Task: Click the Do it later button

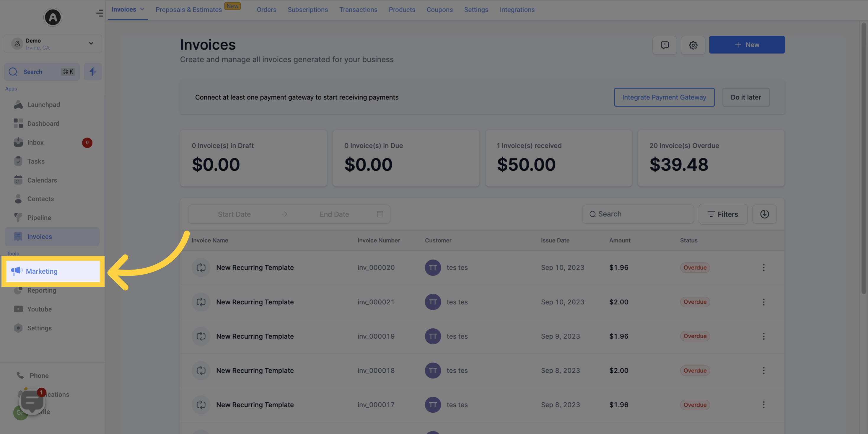Action: point(746,97)
